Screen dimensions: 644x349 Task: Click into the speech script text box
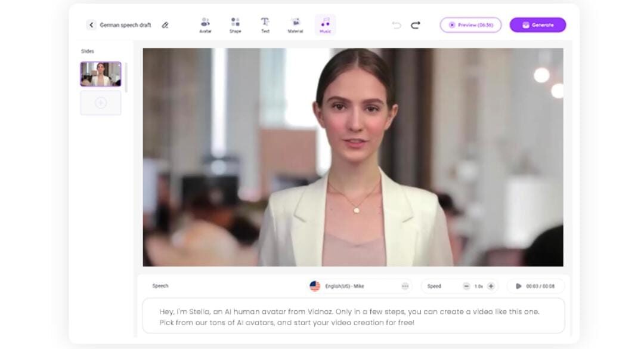[x=353, y=317]
